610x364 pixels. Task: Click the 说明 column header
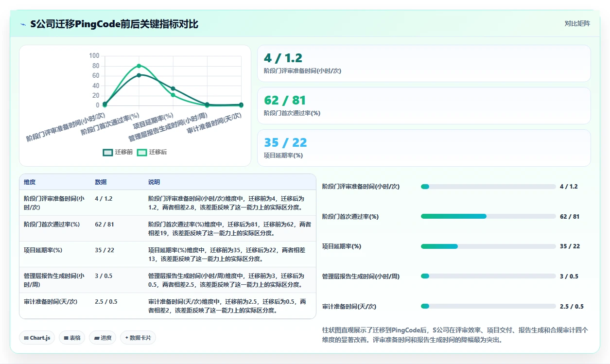click(154, 182)
